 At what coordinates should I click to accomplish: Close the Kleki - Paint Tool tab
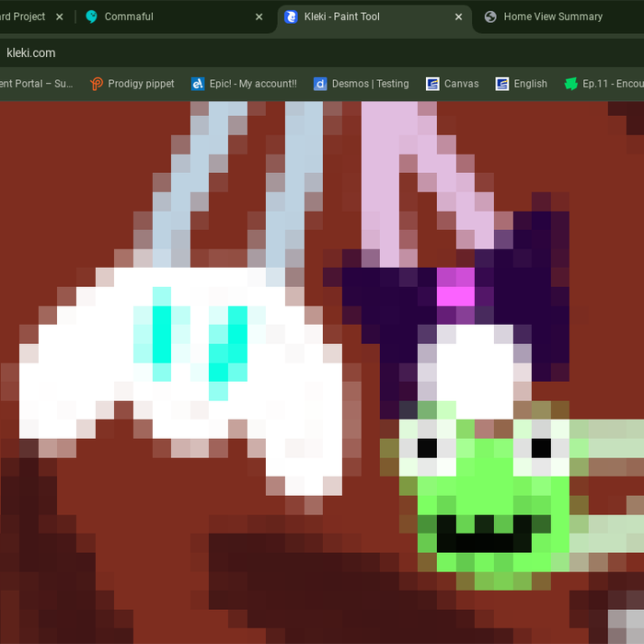(x=459, y=17)
